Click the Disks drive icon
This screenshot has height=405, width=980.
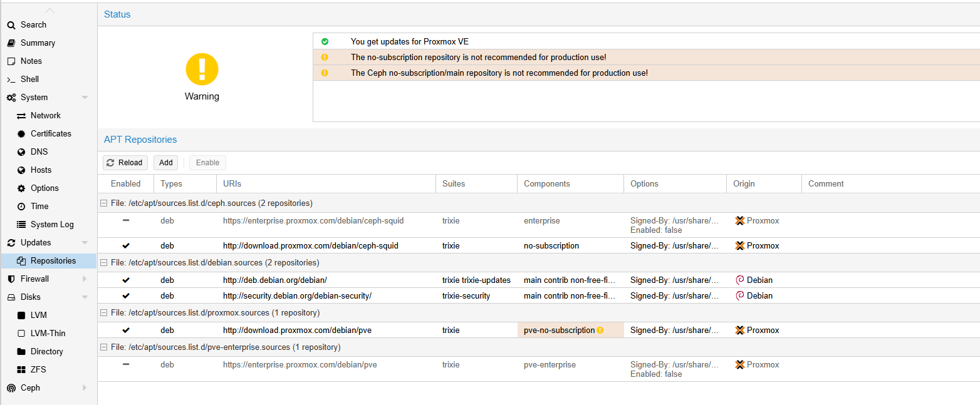coord(11,297)
